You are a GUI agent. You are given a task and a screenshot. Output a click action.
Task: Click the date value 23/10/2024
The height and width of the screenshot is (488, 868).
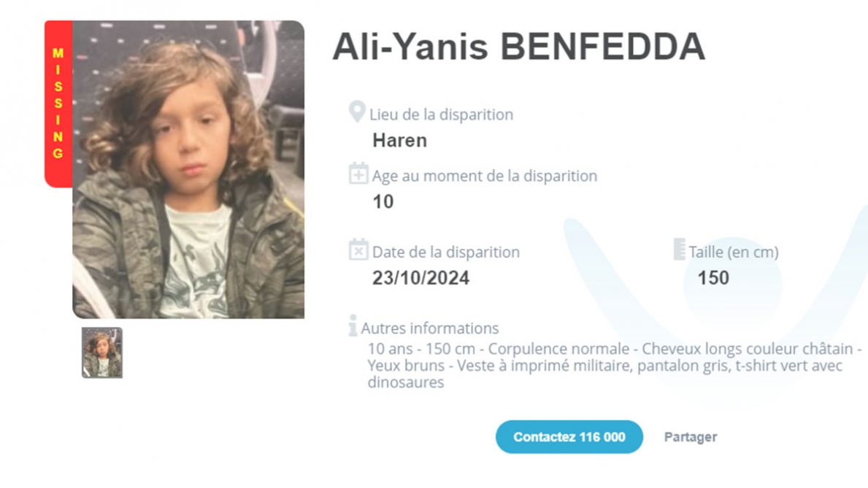tap(420, 278)
